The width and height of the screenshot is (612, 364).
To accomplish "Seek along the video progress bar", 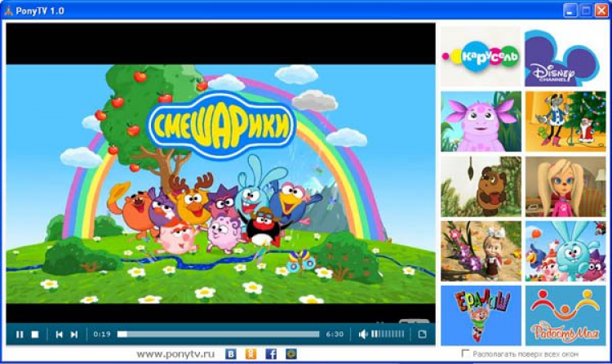I will 218,335.
